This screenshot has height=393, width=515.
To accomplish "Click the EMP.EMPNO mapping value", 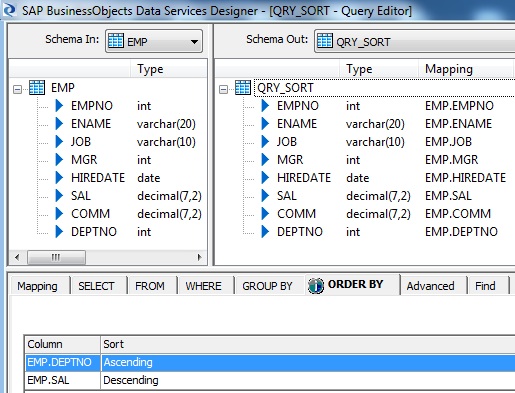I will point(459,106).
